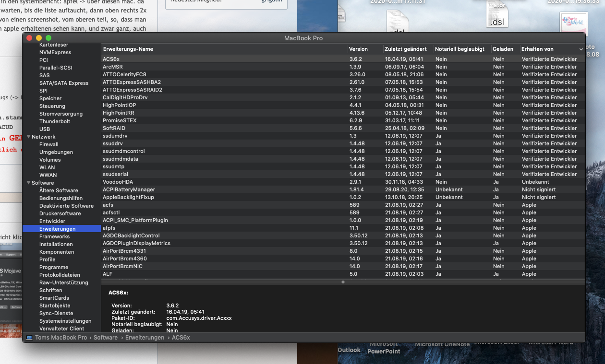Click the computer icon in the path bar
The width and height of the screenshot is (605, 364).
point(30,338)
